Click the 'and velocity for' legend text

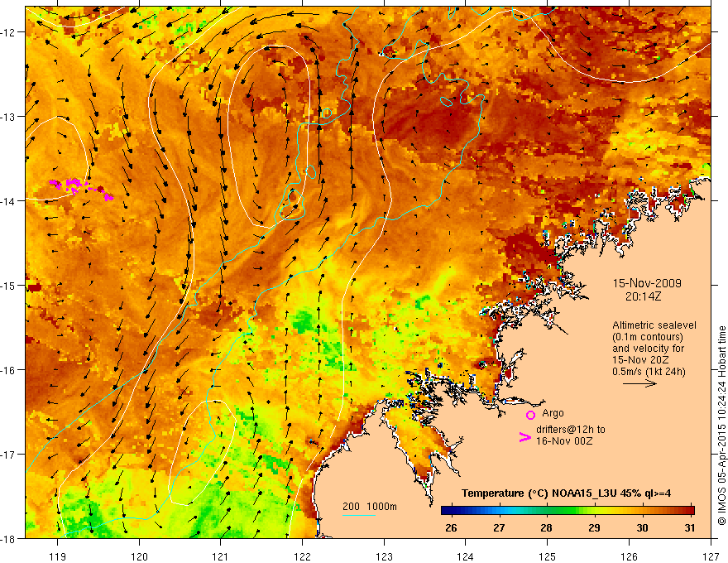point(648,349)
